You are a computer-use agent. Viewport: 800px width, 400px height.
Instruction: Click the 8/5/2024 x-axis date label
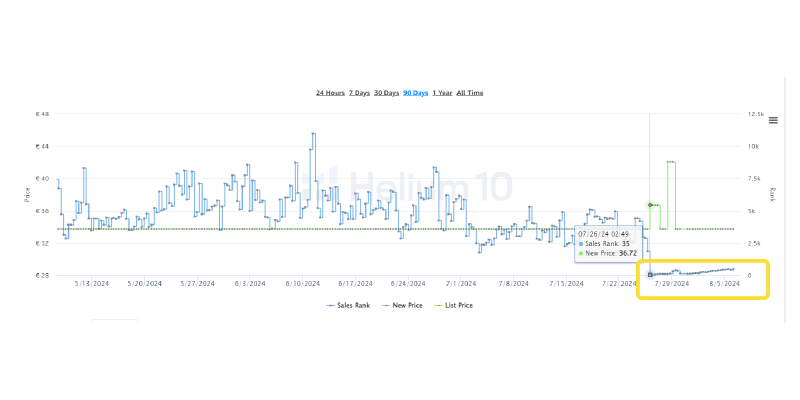[723, 284]
